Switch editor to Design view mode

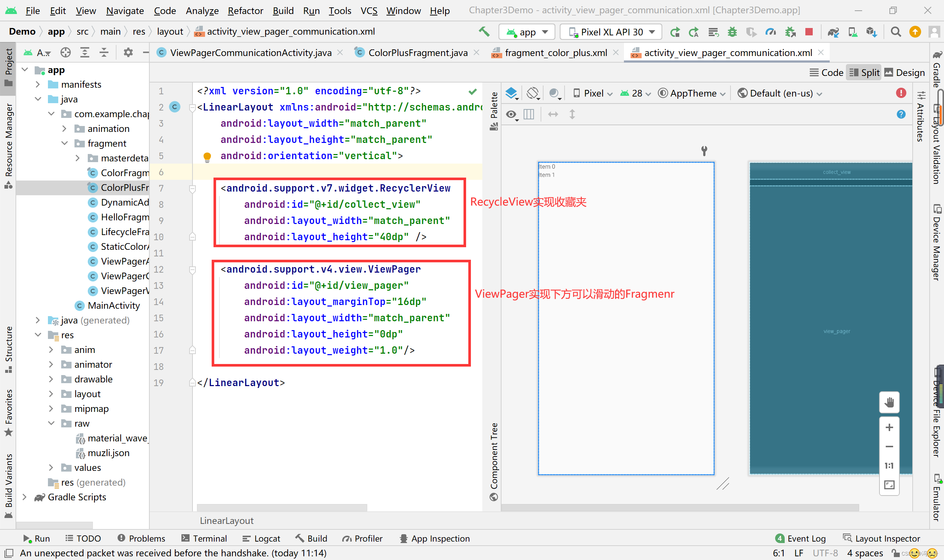pos(905,73)
